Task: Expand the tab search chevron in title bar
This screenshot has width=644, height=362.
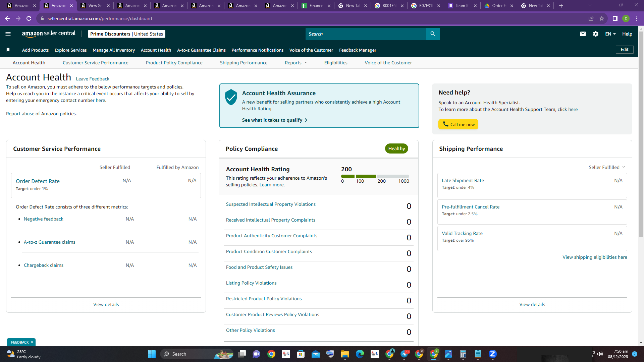Action: 590,5
